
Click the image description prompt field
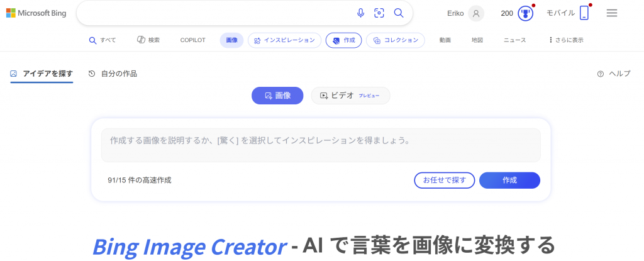(x=321, y=145)
